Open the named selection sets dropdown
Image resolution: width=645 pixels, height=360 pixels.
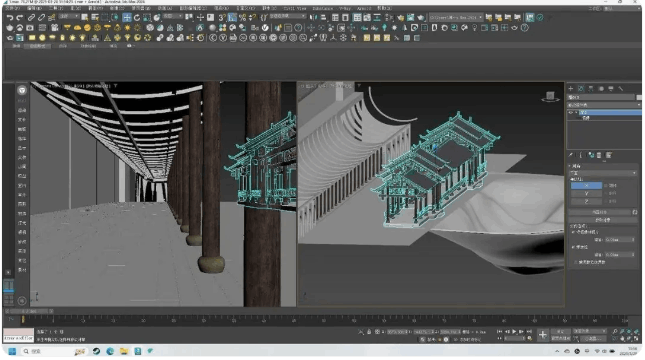[288, 16]
